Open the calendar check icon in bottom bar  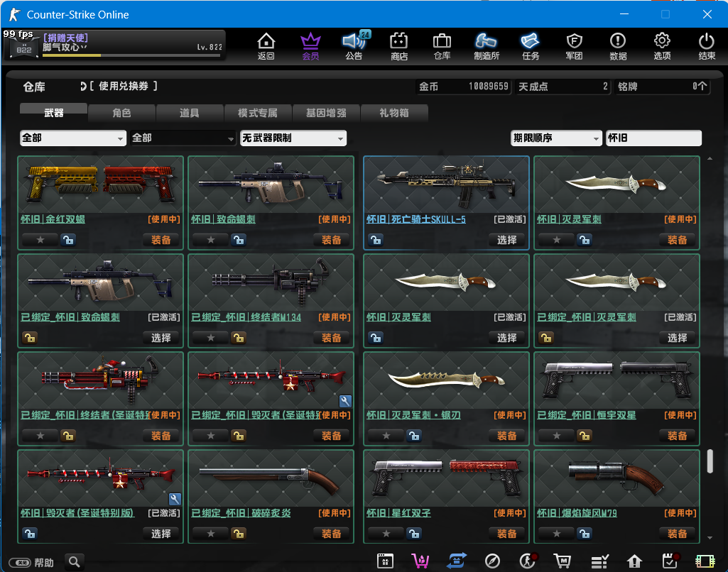670,561
